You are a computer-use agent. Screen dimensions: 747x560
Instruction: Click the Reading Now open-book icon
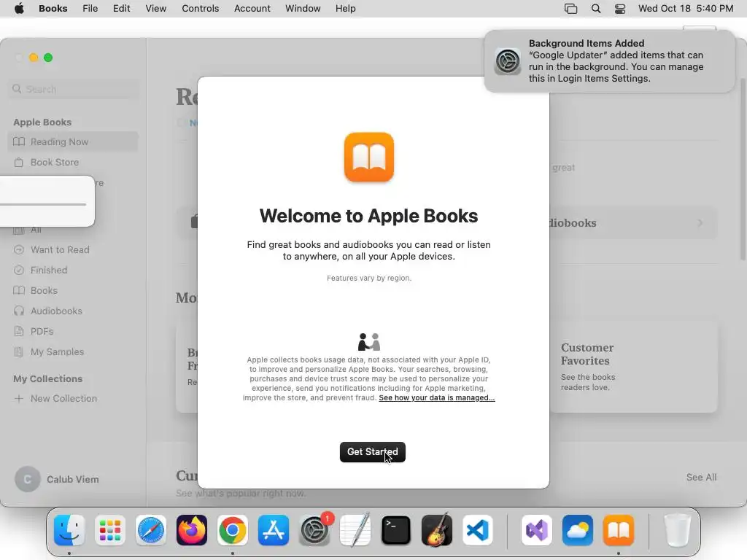coord(19,142)
